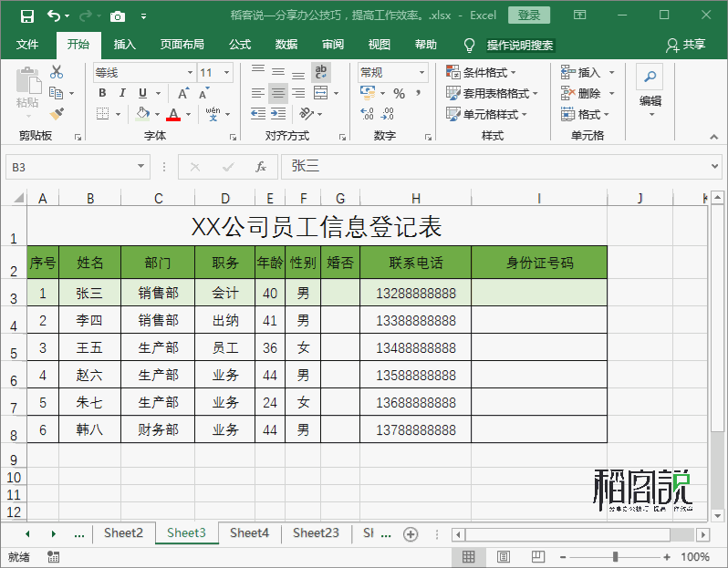Select the cell containing 李四
Image resolution: width=728 pixels, height=568 pixels.
tap(89, 320)
